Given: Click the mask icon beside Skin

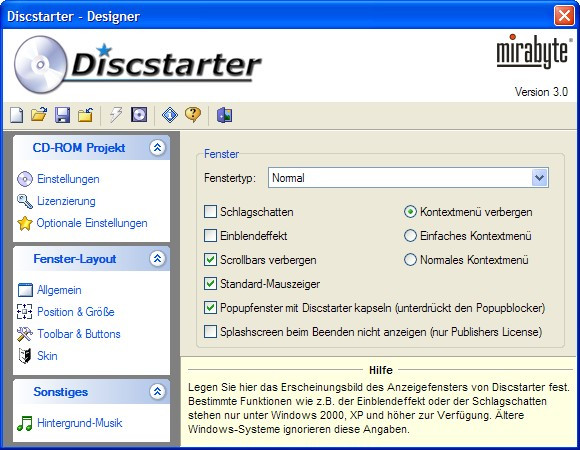Looking at the screenshot, I should tap(25, 356).
